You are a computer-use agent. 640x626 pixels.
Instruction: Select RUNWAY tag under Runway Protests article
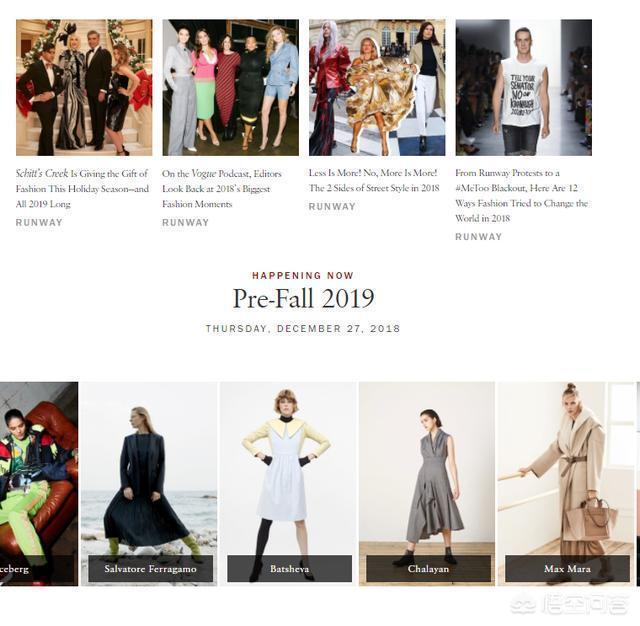click(x=479, y=237)
